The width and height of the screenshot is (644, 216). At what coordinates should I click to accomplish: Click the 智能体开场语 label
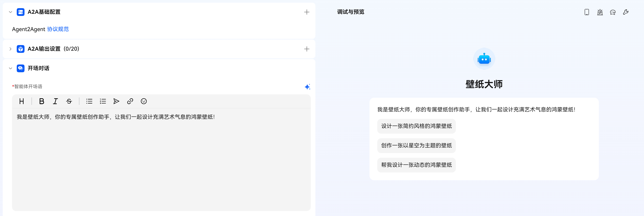(28, 86)
